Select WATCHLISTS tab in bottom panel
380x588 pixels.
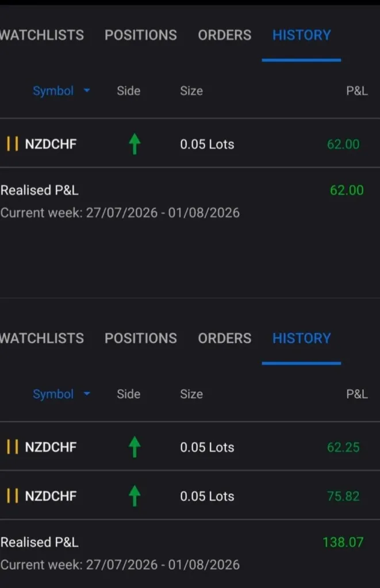tap(42, 338)
